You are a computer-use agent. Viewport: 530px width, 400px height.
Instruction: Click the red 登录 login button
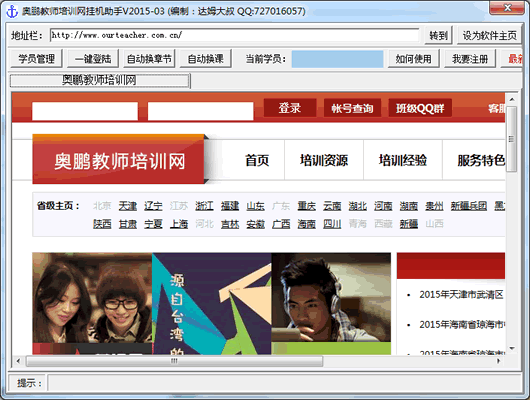290,108
